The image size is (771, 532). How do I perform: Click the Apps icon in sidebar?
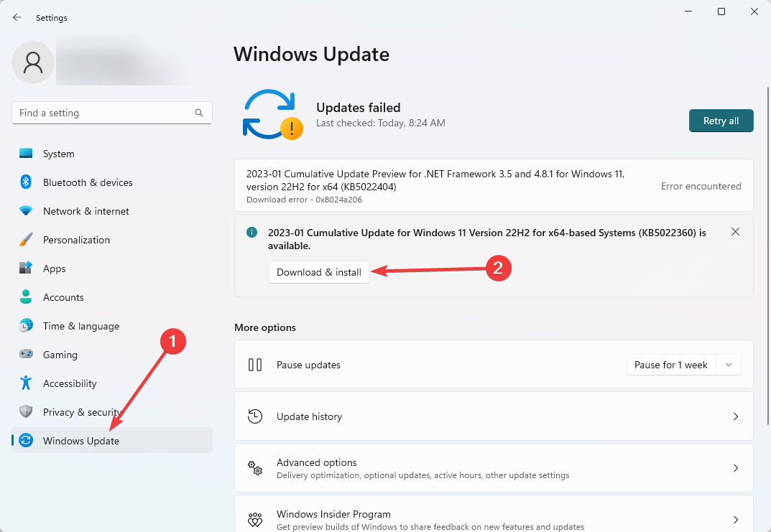pos(26,269)
